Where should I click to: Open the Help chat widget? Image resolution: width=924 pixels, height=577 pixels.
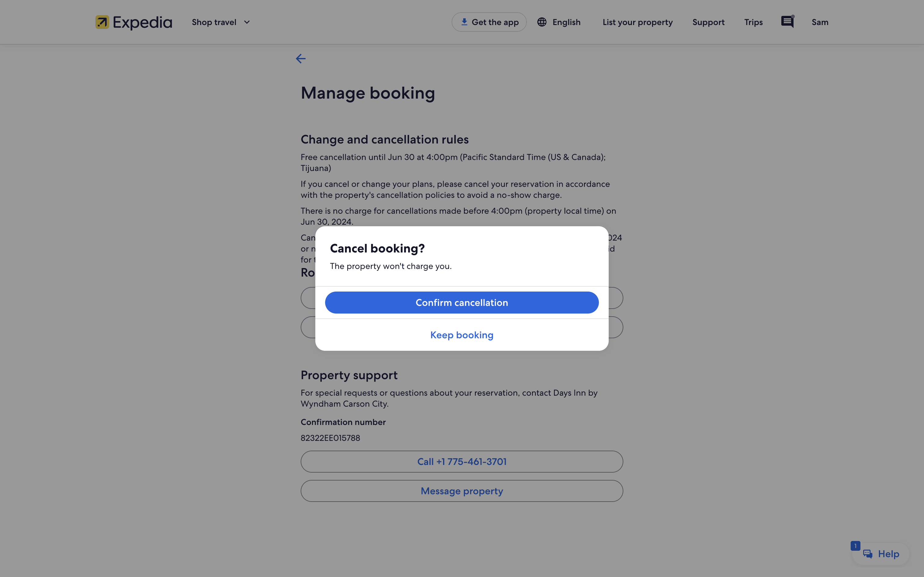pos(882,554)
